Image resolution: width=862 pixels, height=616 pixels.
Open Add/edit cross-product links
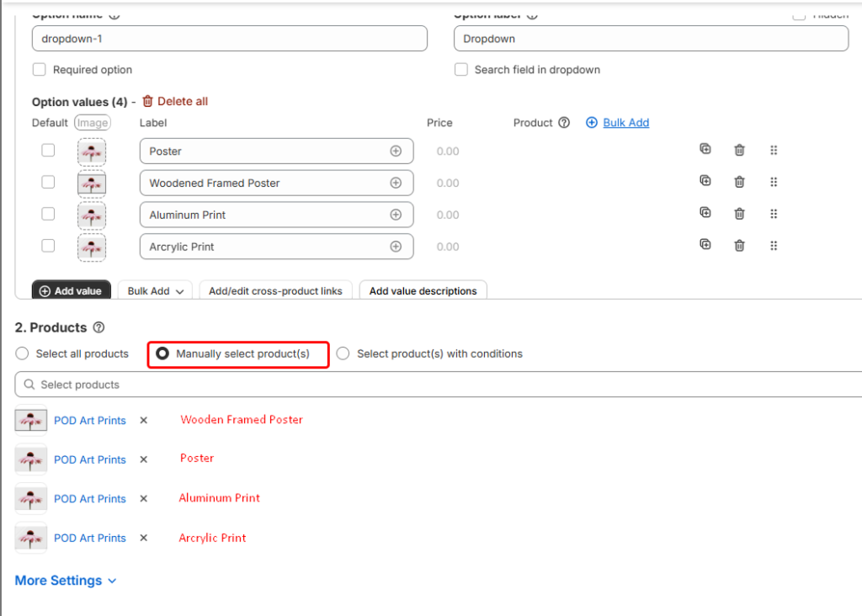tap(275, 291)
